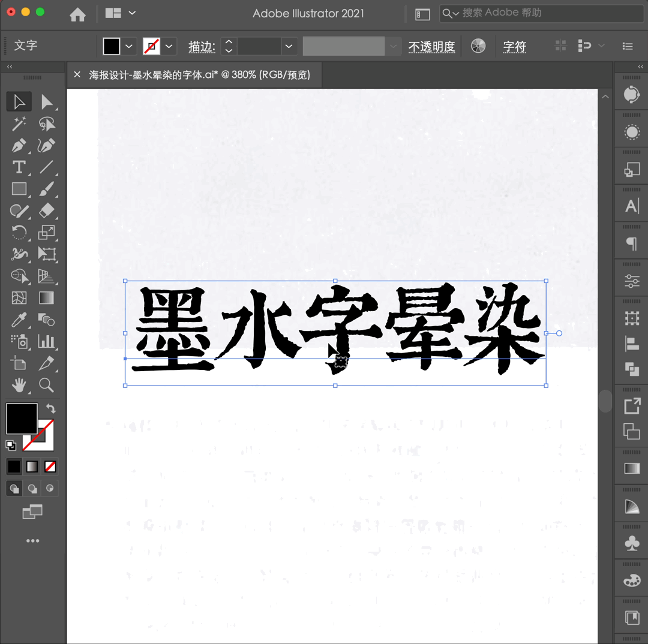648x644 pixels.
Task: Select the Selection tool
Action: (x=19, y=101)
